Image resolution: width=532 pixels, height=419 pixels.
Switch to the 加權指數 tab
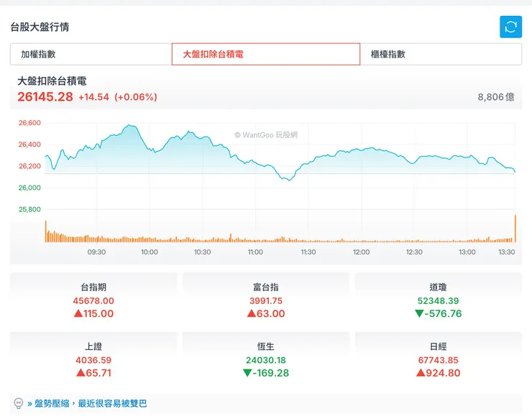point(91,54)
